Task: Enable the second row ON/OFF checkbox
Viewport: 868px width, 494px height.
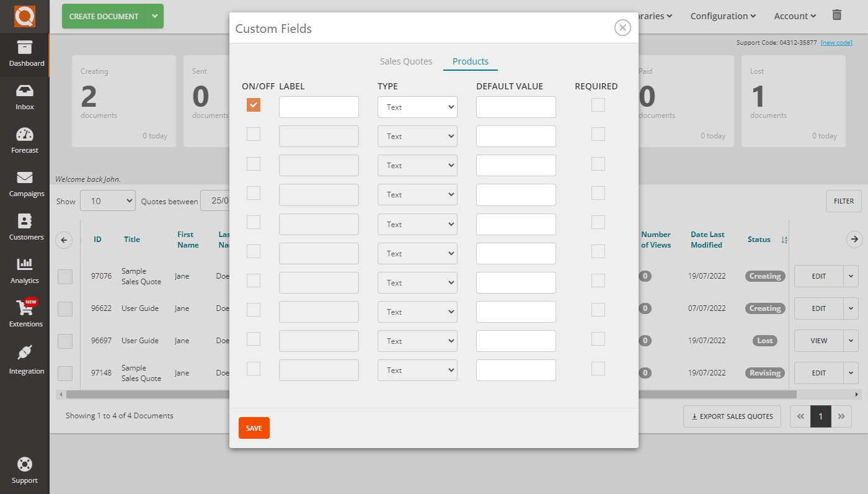Action: pyautogui.click(x=253, y=134)
